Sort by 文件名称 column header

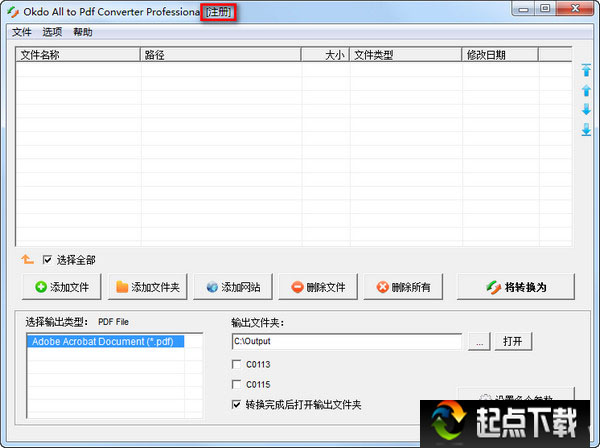tap(78, 55)
